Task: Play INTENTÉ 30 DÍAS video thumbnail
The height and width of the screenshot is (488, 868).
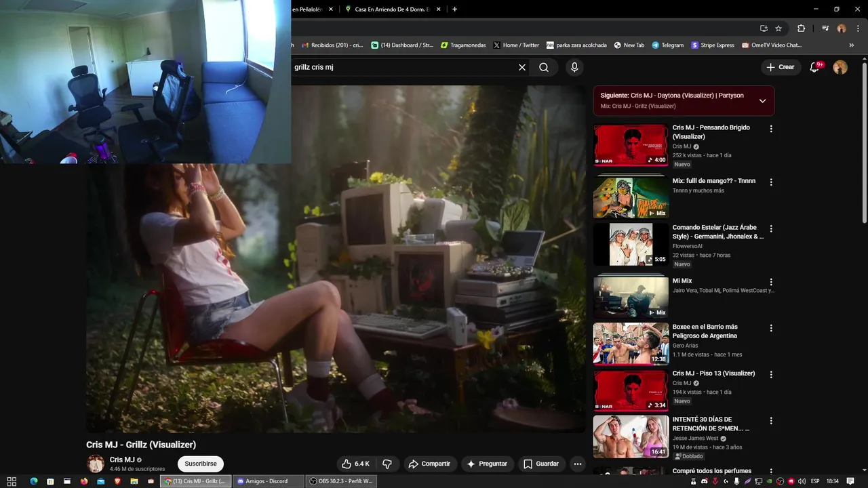Action: coord(631,436)
